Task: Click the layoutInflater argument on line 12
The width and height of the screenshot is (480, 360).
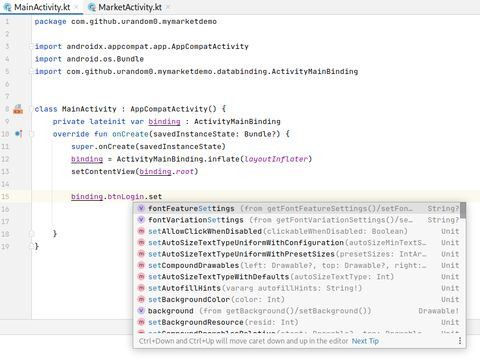Action: point(276,159)
